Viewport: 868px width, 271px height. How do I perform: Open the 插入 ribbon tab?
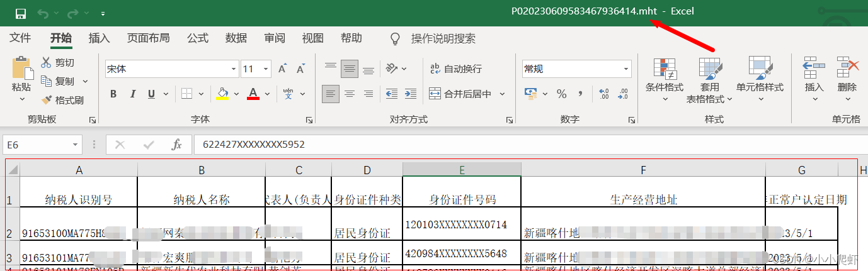(99, 38)
